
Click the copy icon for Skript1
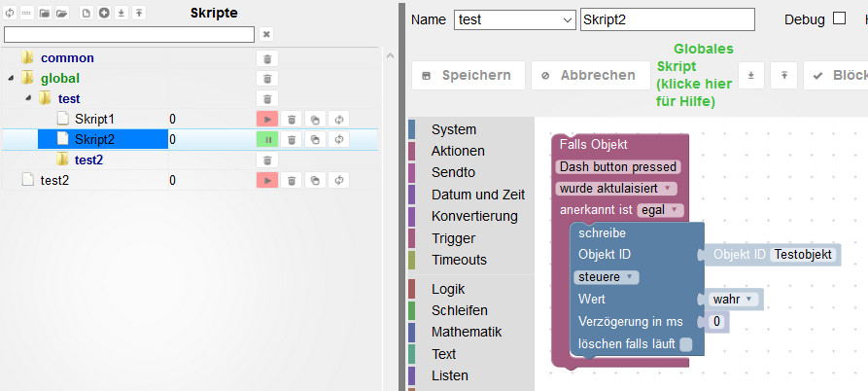[315, 119]
